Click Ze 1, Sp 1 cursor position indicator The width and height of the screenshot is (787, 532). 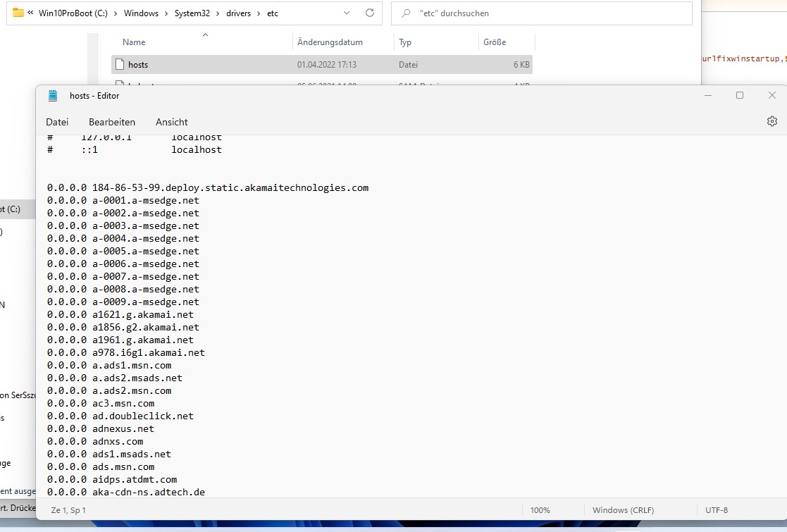pyautogui.click(x=68, y=510)
